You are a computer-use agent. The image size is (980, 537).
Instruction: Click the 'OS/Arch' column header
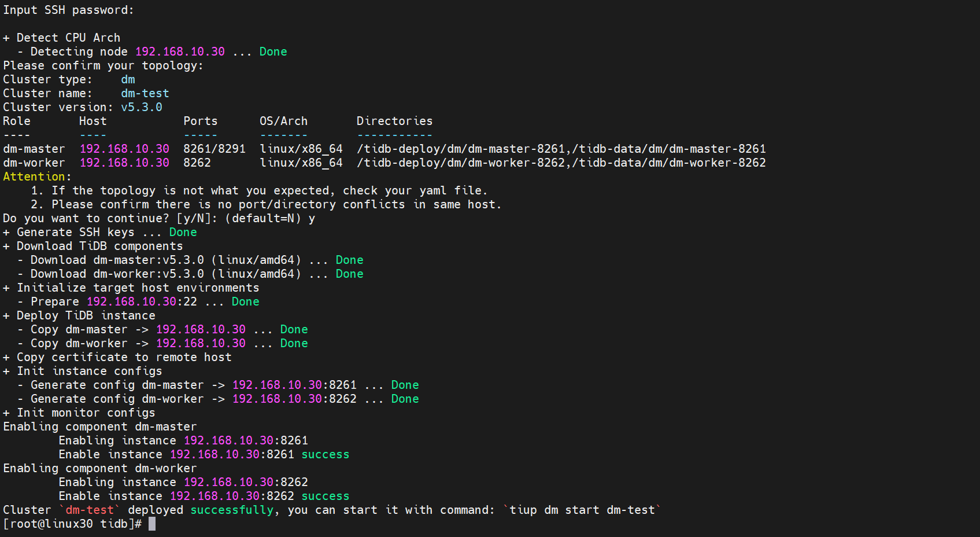coord(284,121)
